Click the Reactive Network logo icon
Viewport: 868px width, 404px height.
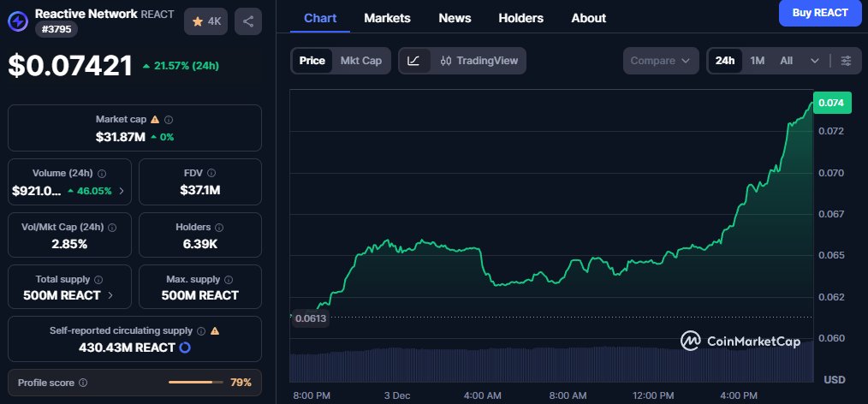18,21
